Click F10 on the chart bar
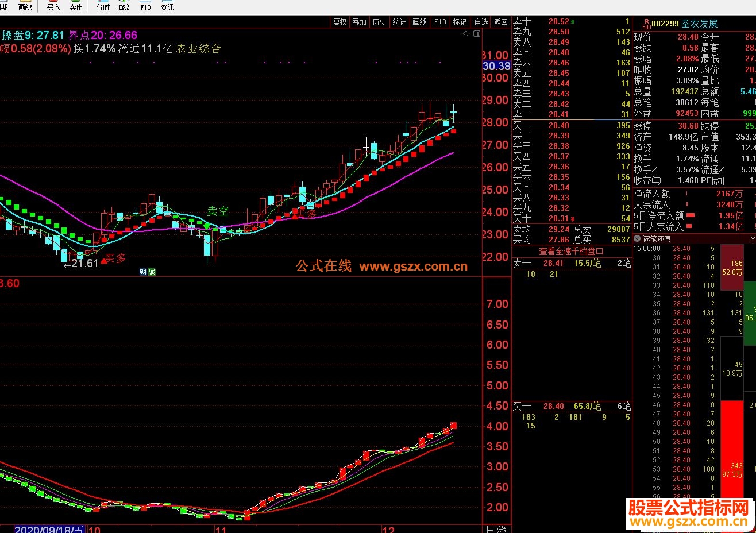Image resolution: width=756 pixels, height=533 pixels. coord(440,22)
